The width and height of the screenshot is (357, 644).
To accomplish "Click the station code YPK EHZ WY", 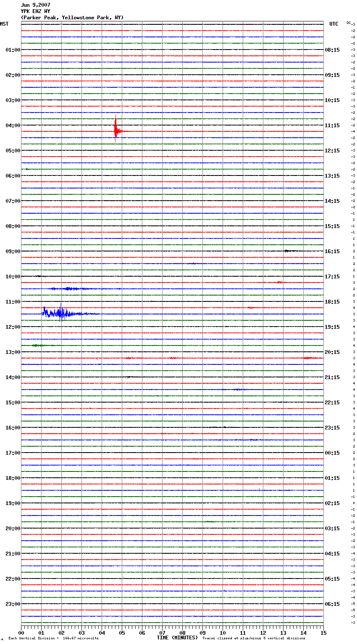I will (x=35, y=11).
